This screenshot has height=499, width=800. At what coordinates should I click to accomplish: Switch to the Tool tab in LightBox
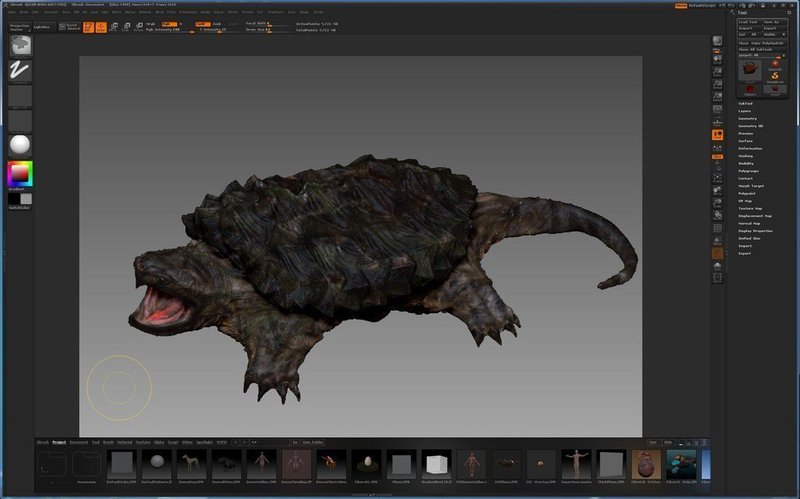click(x=95, y=442)
